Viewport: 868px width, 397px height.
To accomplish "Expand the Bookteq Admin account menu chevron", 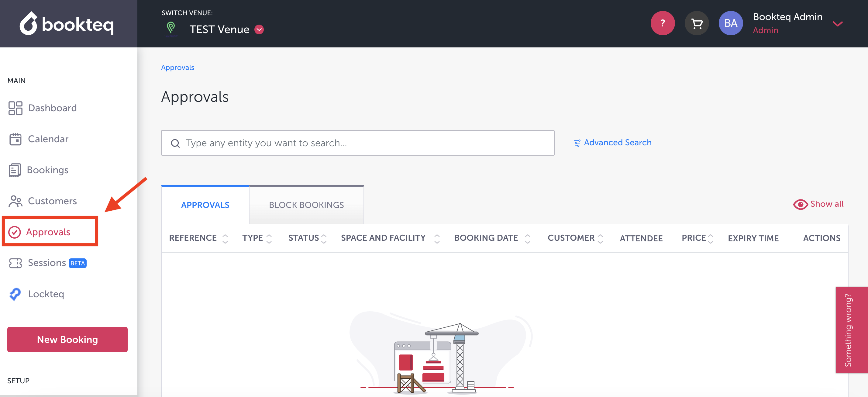I will tap(837, 24).
